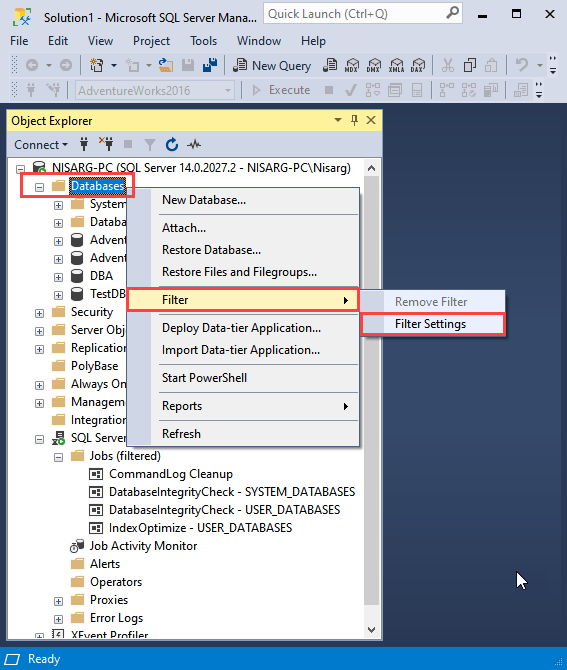Click the Copy icon in toolbar
The image size is (567, 670).
[470, 65]
